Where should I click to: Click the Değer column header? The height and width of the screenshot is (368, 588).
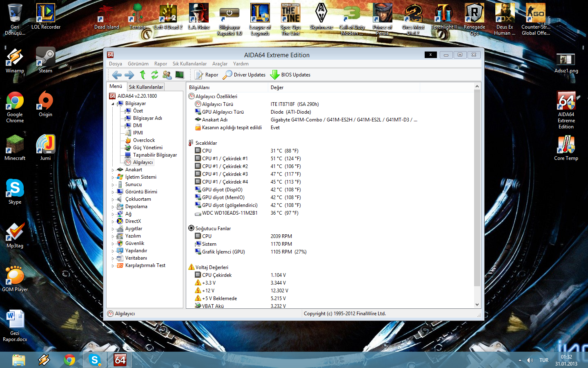pos(344,88)
